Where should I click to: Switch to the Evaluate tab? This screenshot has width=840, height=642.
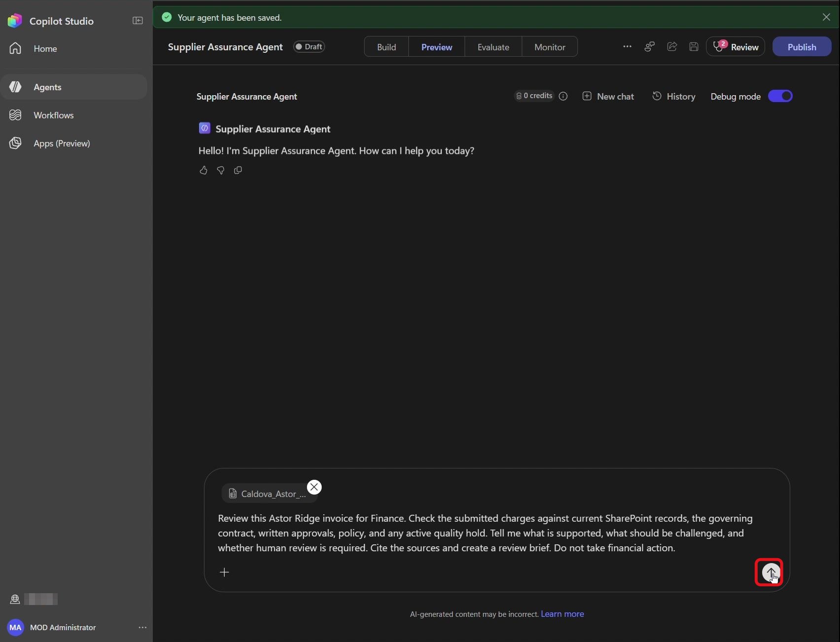493,47
